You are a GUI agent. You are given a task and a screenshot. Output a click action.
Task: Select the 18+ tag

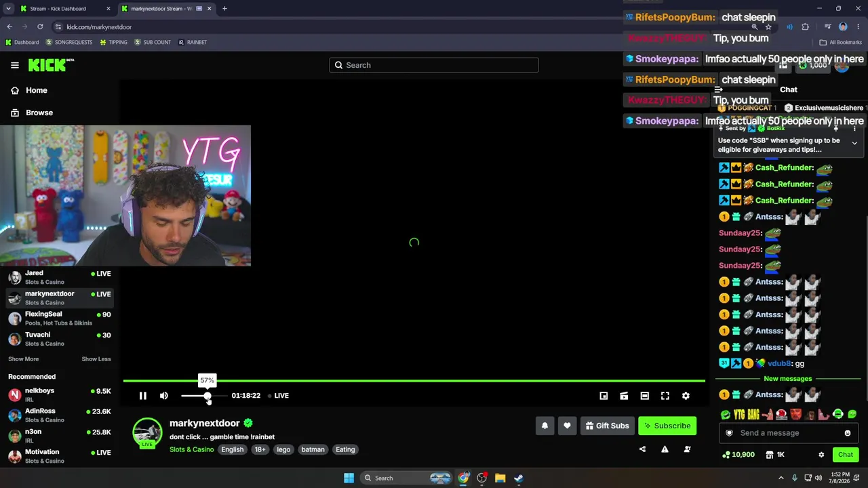point(260,449)
